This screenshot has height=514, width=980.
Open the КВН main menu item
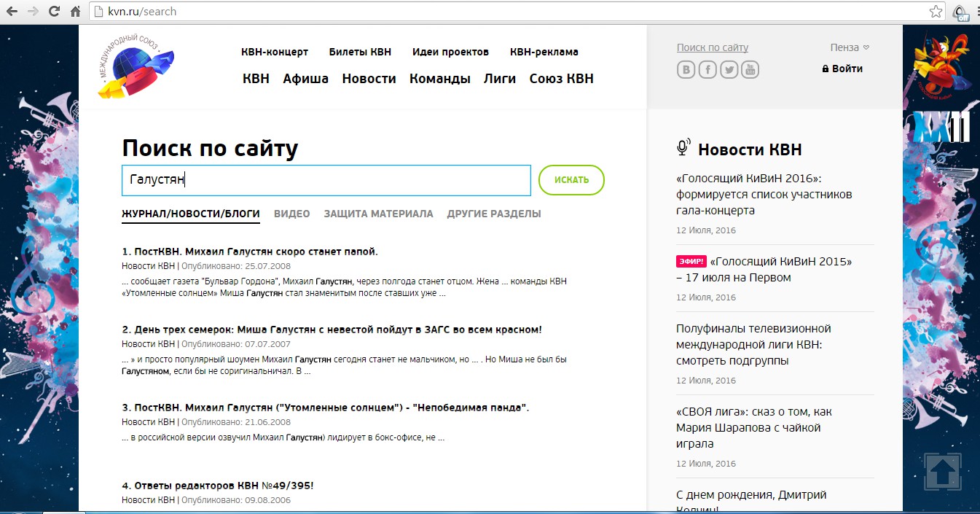[256, 79]
